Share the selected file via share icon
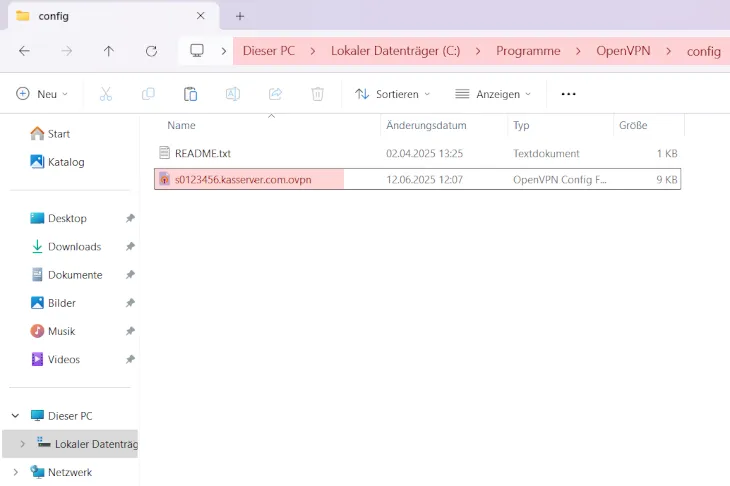The image size is (730, 486). [275, 94]
